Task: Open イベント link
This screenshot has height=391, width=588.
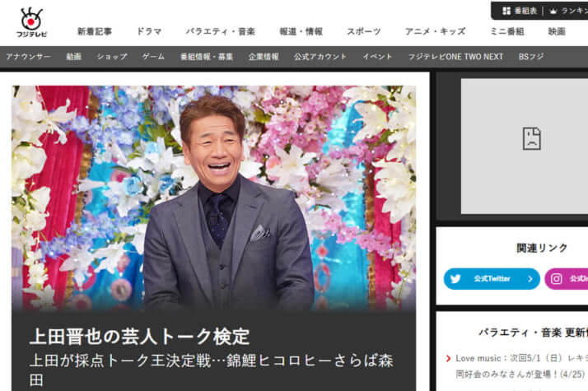Action: coord(377,57)
